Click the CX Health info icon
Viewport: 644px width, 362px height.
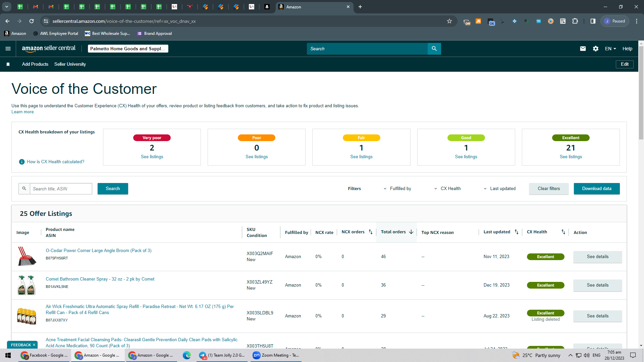22,162
